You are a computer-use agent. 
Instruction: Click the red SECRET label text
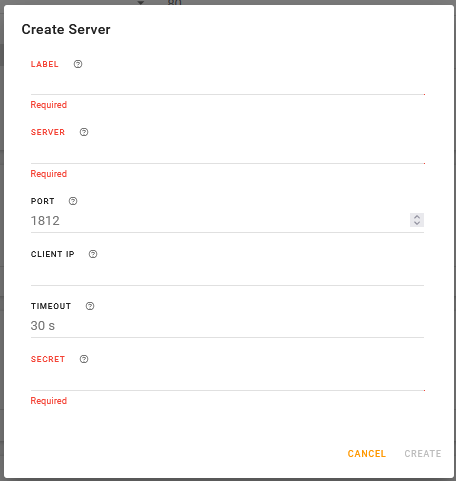[48, 359]
